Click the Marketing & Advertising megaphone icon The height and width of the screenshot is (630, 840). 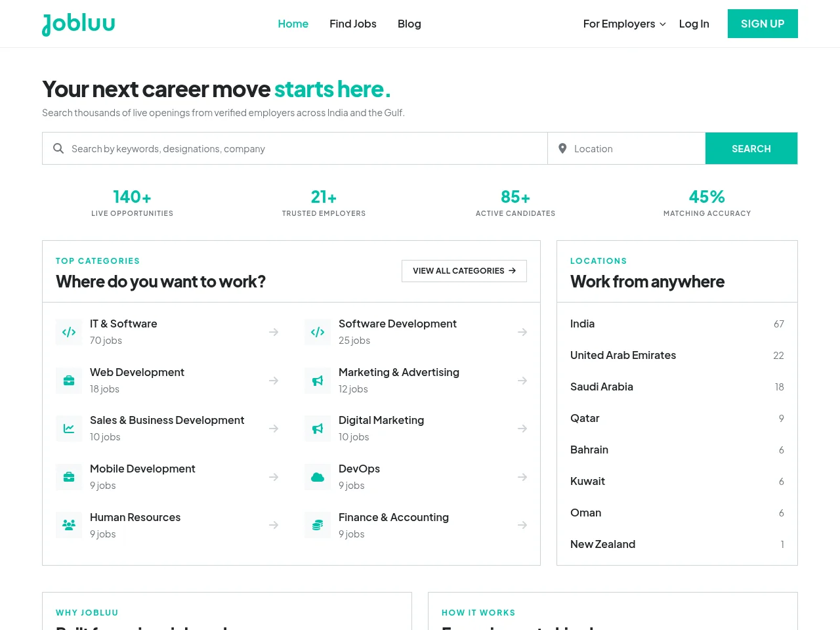318,381
